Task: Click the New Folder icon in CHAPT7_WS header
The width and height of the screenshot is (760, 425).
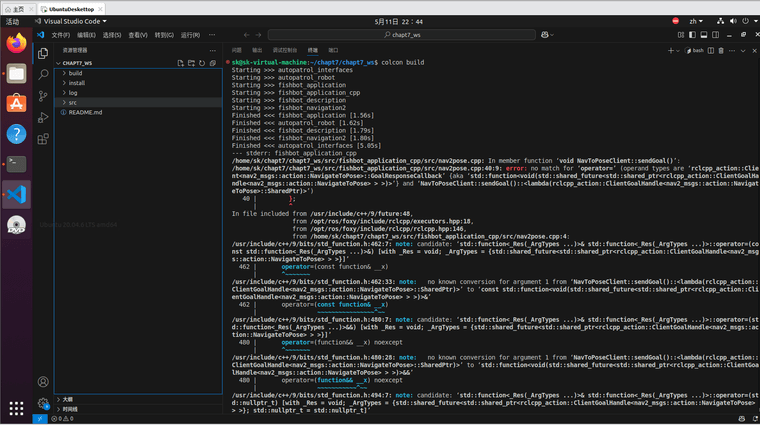Action: pos(191,63)
